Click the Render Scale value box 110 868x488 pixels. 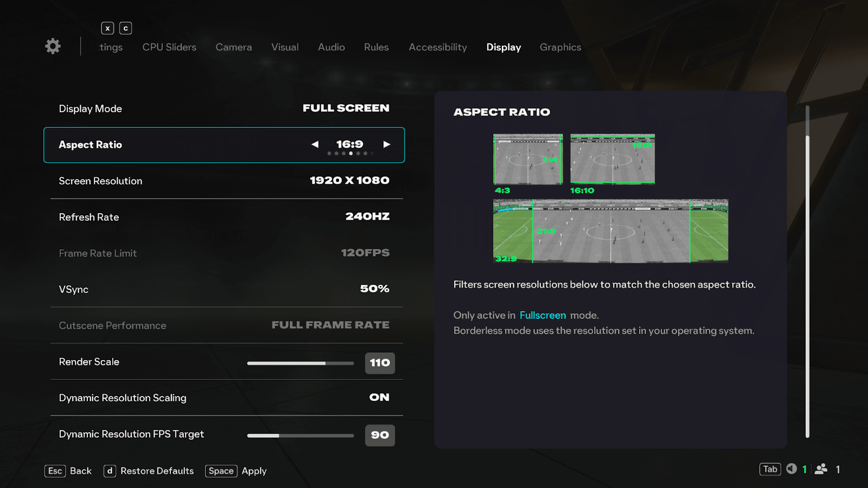click(x=380, y=363)
